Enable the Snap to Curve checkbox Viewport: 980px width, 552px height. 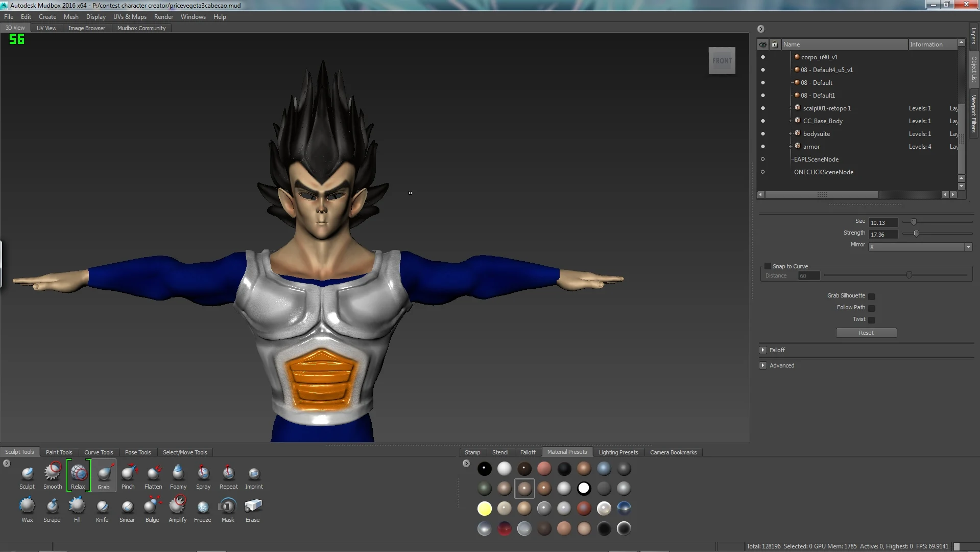[x=767, y=266]
